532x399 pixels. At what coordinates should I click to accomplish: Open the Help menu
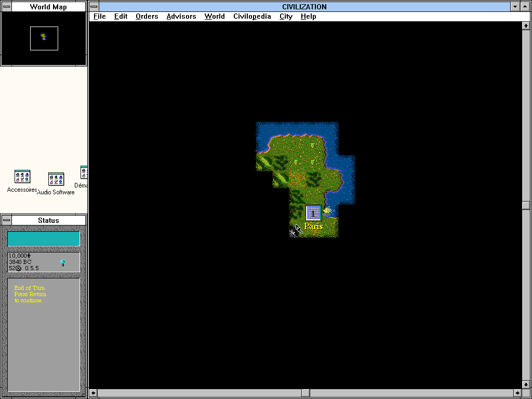tap(309, 16)
